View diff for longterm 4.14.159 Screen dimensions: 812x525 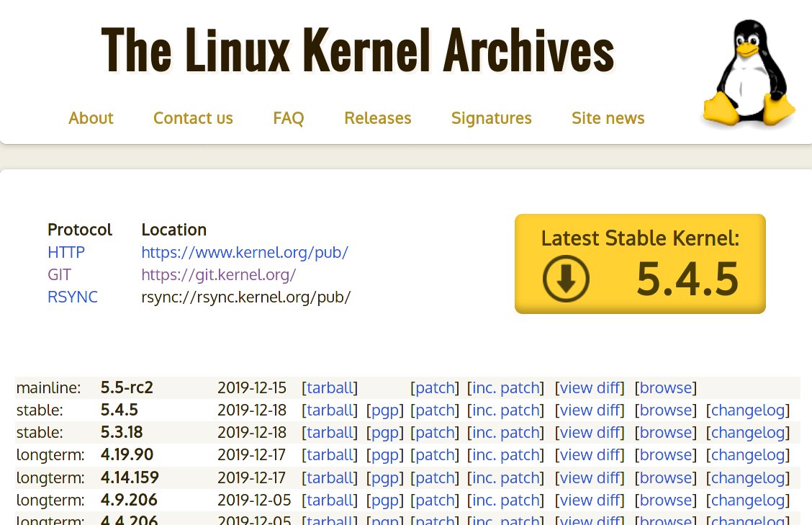(590, 477)
